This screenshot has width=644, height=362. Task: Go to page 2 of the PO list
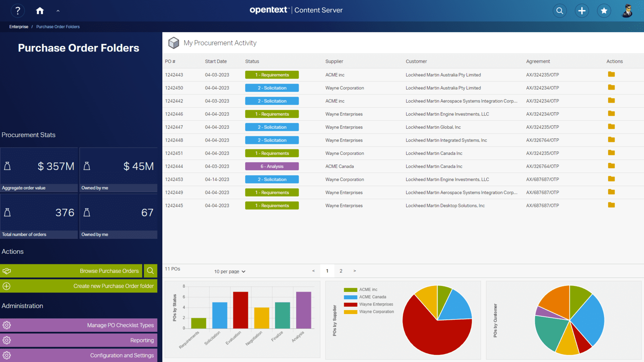pyautogui.click(x=341, y=271)
